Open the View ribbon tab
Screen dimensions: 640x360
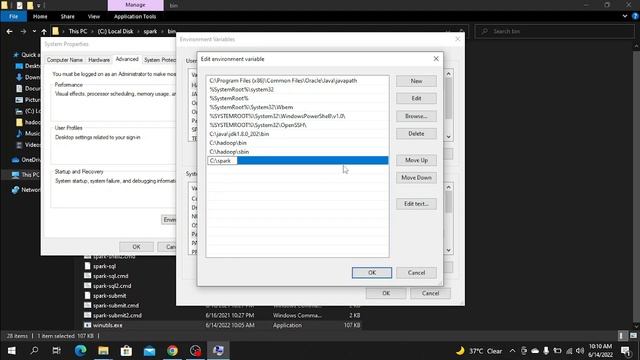coord(93,16)
